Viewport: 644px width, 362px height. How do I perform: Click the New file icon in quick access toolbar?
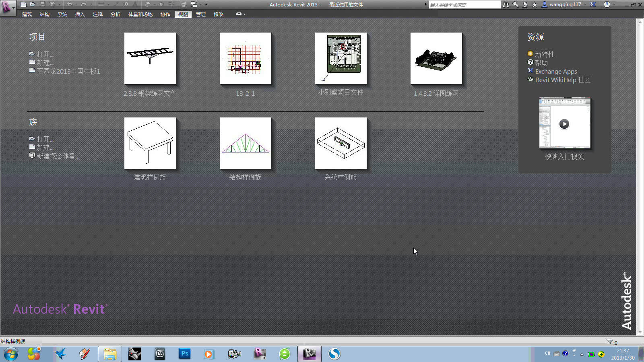pos(23,4)
